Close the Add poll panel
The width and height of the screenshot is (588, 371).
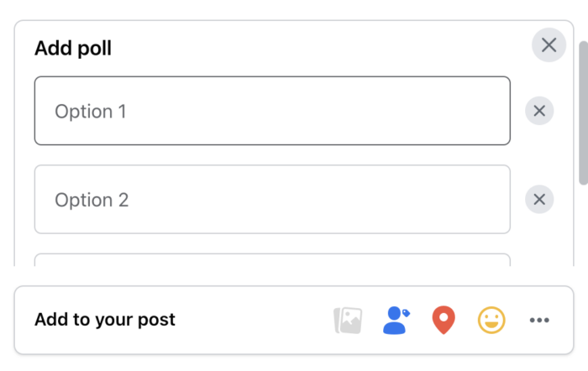coord(549,45)
